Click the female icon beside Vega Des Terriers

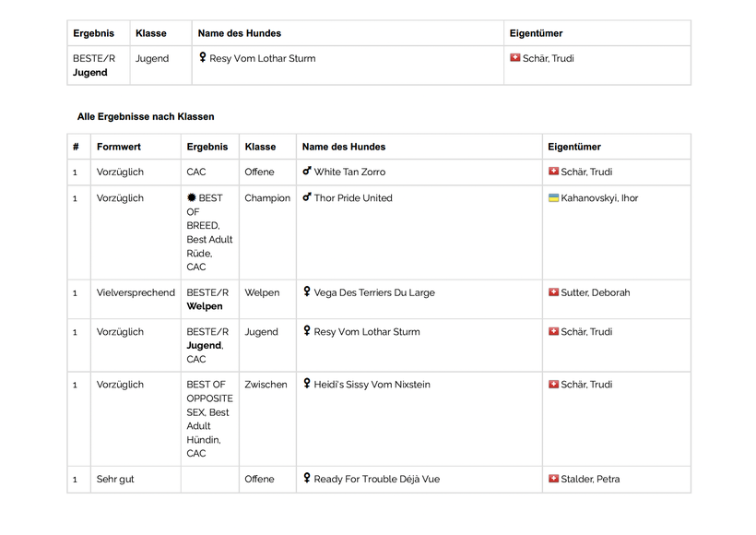307,292
